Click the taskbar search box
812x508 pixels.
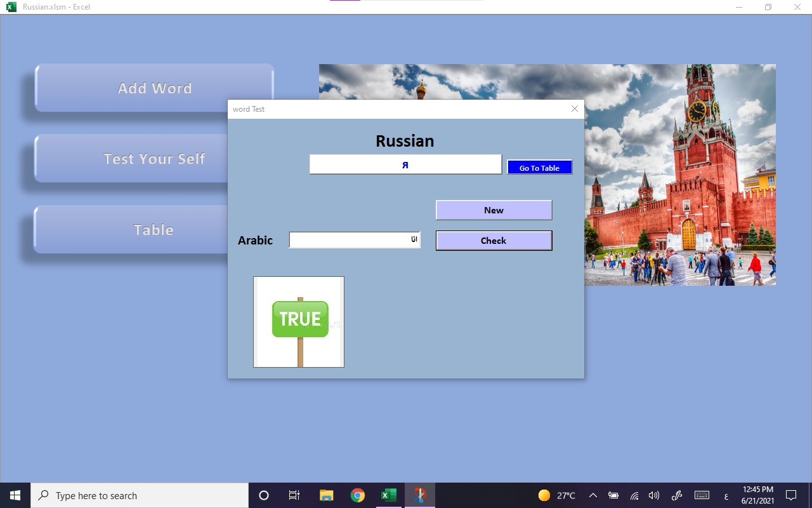point(140,495)
